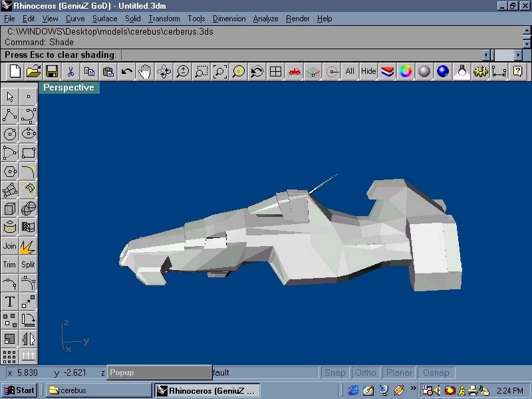Open the color wheel icon
532x399 pixels.
pyautogui.click(x=406, y=71)
